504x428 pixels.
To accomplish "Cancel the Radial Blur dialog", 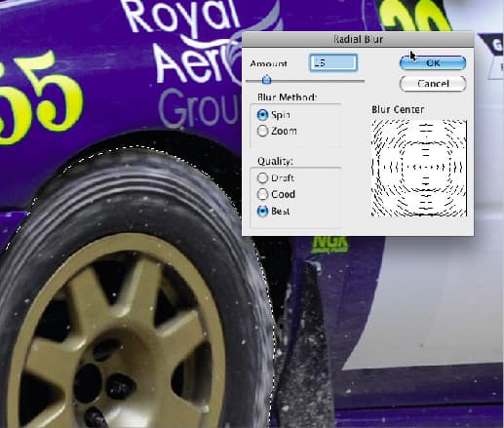I will 433,84.
